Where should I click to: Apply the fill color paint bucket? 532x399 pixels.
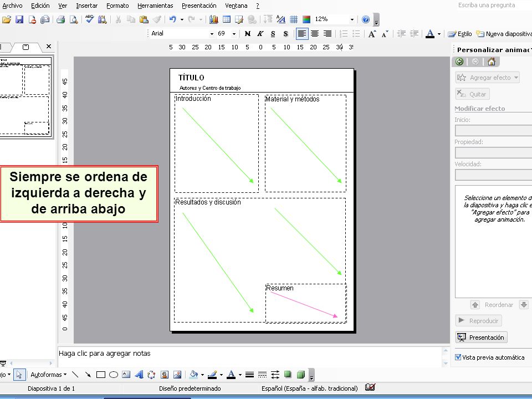pyautogui.click(x=194, y=375)
